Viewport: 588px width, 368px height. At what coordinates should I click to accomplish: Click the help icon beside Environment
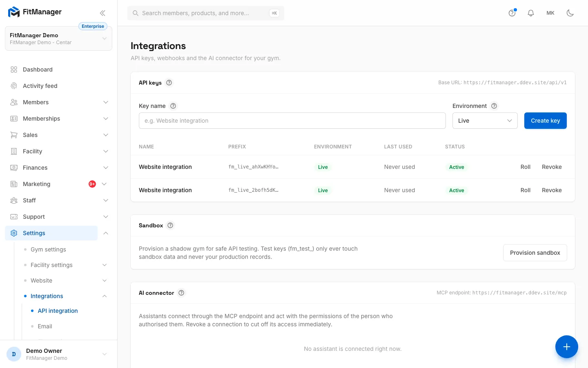(494, 106)
